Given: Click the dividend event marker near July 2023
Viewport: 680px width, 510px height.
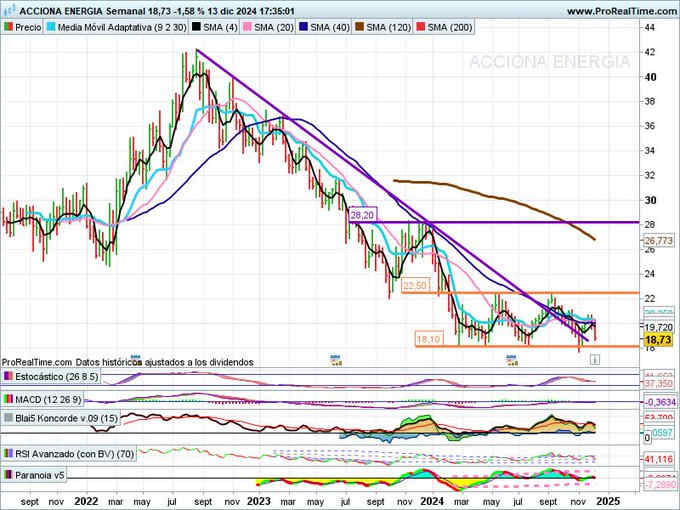Looking at the screenshot, I should [x=336, y=360].
